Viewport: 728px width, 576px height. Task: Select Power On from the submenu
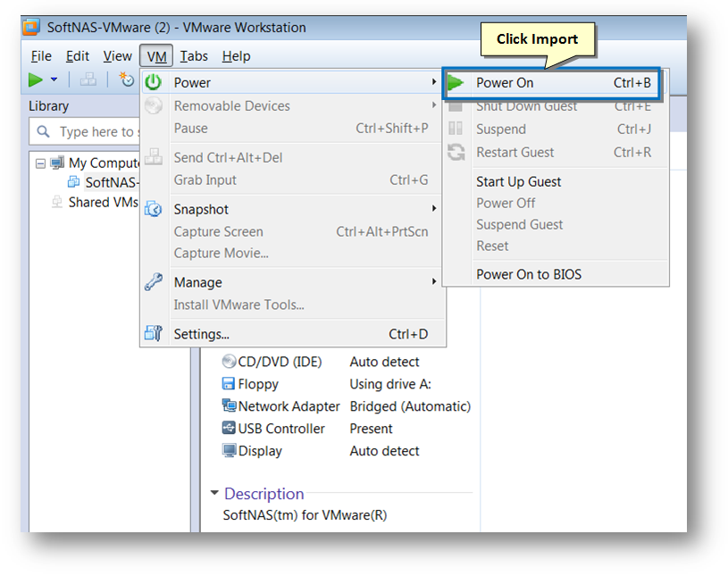coord(551,83)
